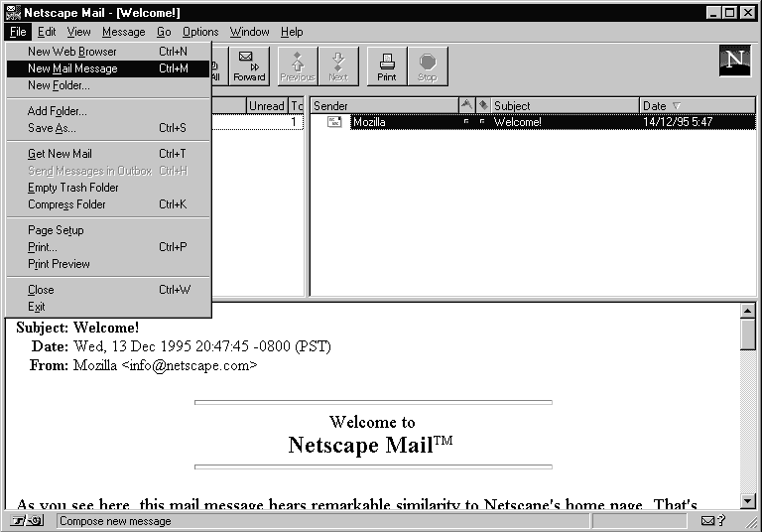Toggle read marker on Welcome! message
Screen dimensions: 762x532
[x=482, y=121]
